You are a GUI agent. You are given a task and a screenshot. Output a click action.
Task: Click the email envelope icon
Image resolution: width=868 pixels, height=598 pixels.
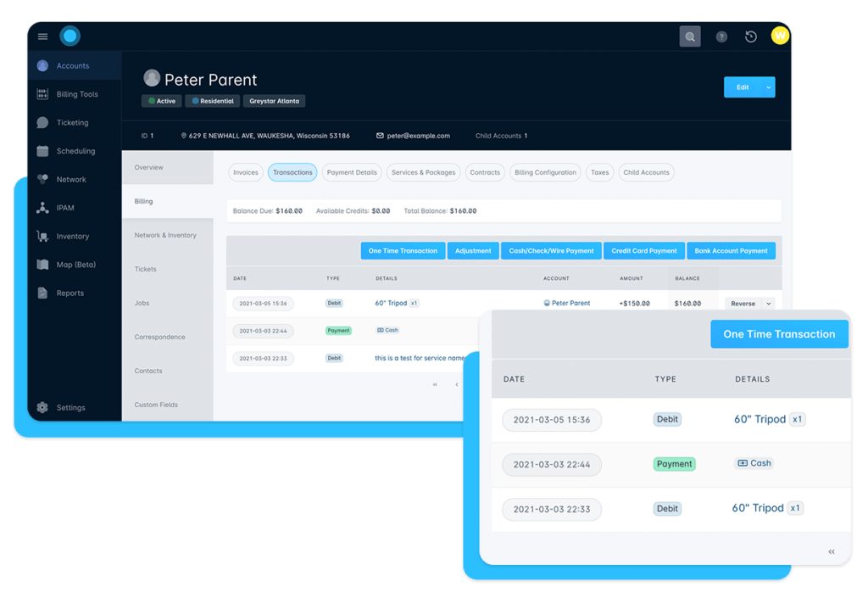pos(380,136)
